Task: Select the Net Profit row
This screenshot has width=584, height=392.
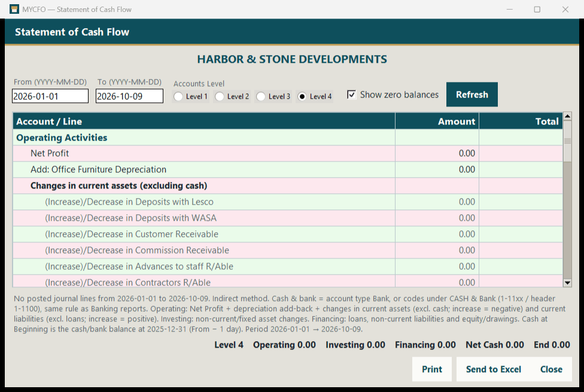Action: pyautogui.click(x=288, y=154)
